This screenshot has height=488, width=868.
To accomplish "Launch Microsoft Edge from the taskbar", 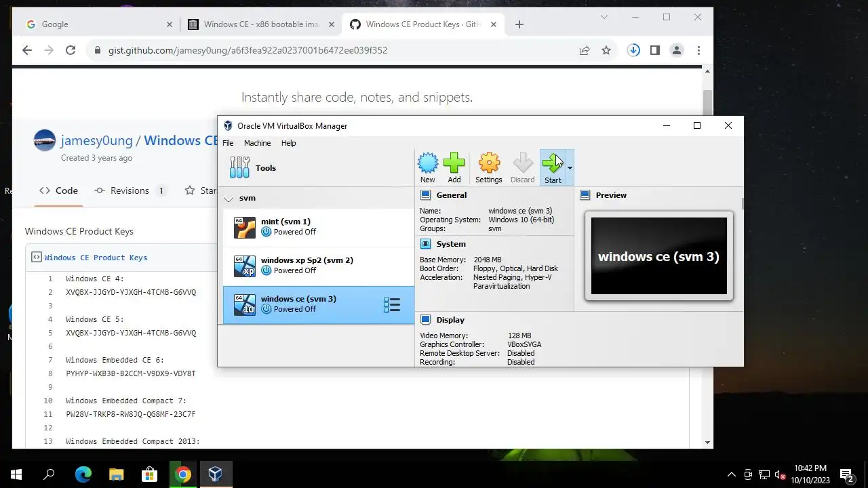I will 83,474.
